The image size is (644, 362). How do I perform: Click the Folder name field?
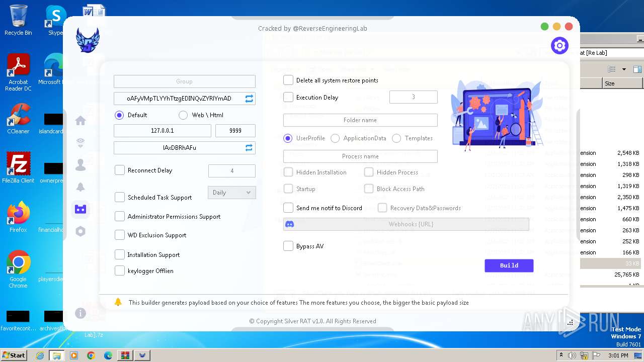pyautogui.click(x=360, y=120)
